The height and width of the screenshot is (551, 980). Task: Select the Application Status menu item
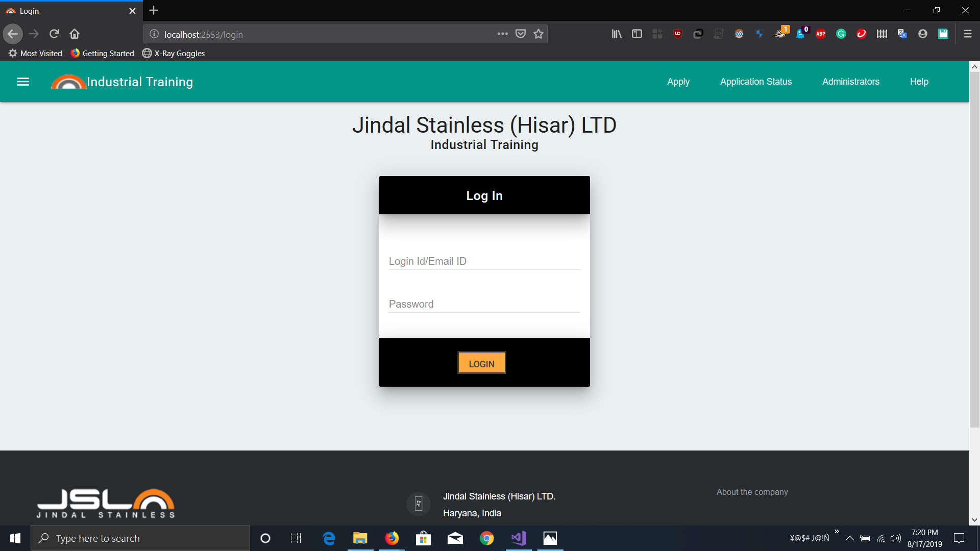coord(756,82)
